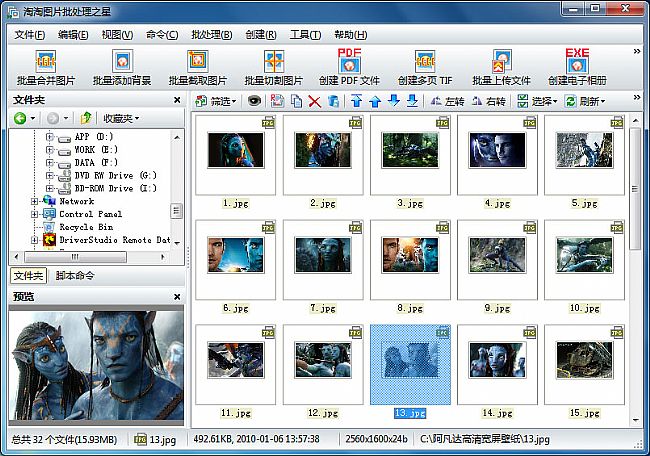Close the 预览 preview panel
The image size is (650, 456).
pyautogui.click(x=177, y=296)
